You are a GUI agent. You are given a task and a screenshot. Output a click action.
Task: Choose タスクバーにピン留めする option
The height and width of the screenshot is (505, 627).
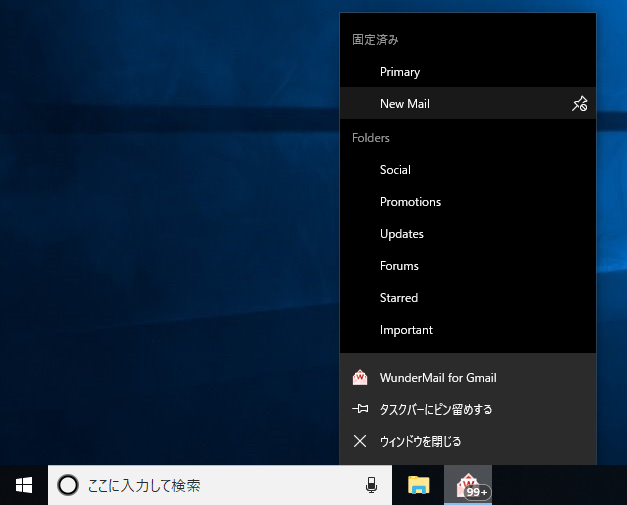coord(468,409)
